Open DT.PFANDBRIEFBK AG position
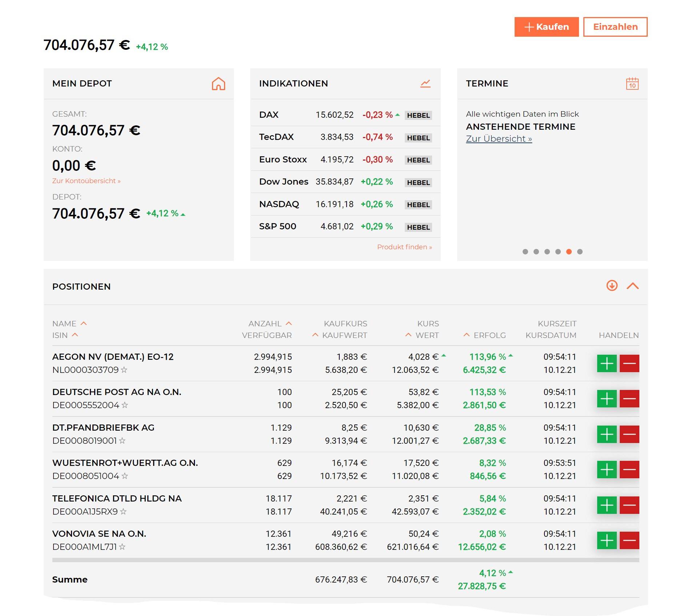This screenshot has height=616, width=691. 103,428
